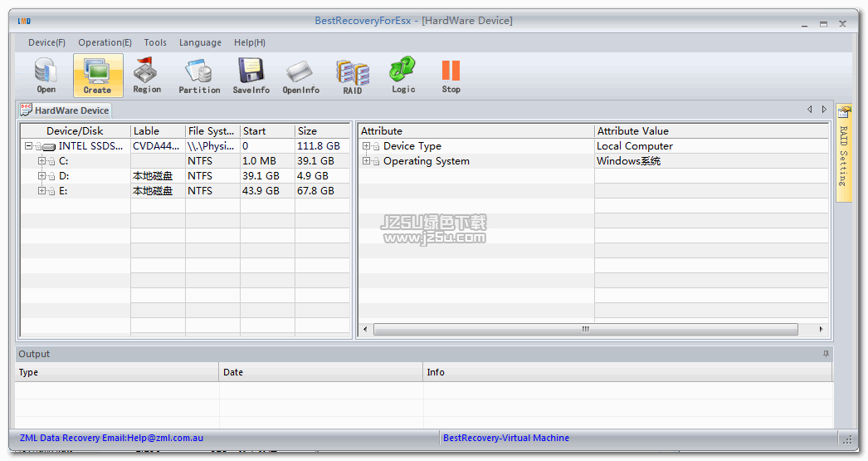Expand the C: partition node

[41, 161]
